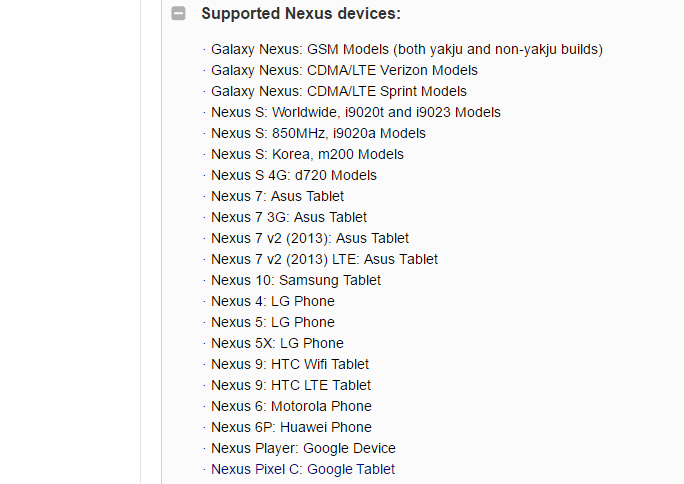Image resolution: width=684 pixels, height=484 pixels.
Task: Click Galaxy Nexus CDMA/LTE Sprint Models entry
Action: click(x=339, y=91)
